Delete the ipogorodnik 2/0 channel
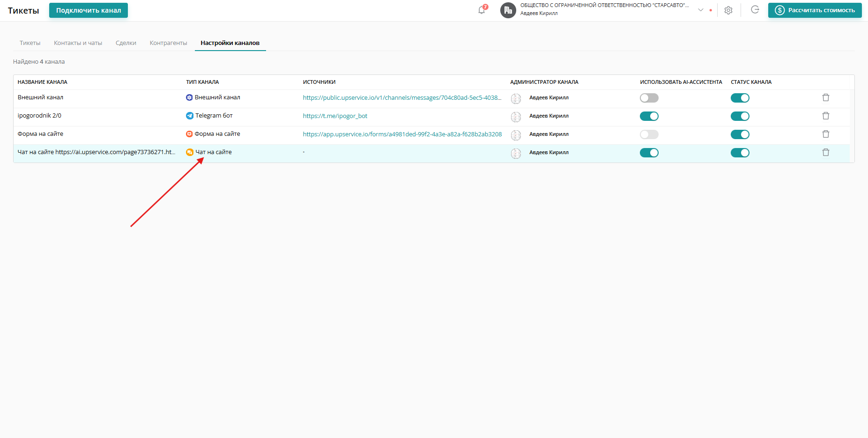This screenshot has height=438, width=868. click(826, 116)
